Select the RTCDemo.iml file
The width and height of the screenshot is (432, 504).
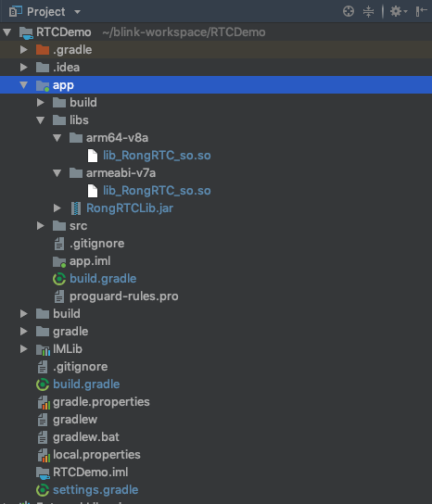(91, 472)
